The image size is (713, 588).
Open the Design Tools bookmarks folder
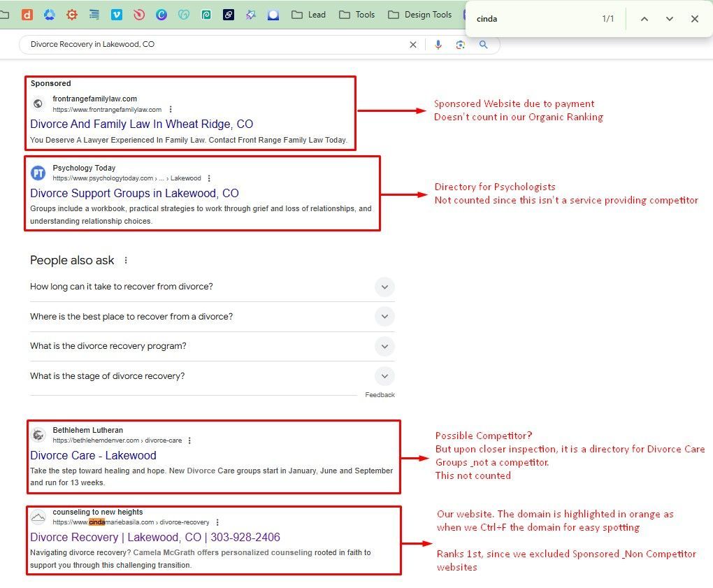click(x=419, y=15)
